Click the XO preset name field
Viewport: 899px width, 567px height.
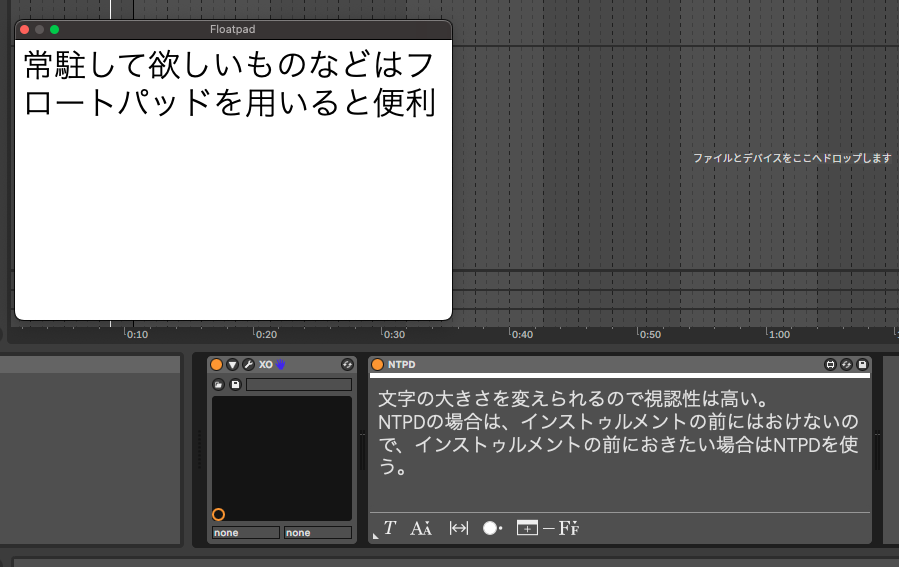pyautogui.click(x=299, y=384)
